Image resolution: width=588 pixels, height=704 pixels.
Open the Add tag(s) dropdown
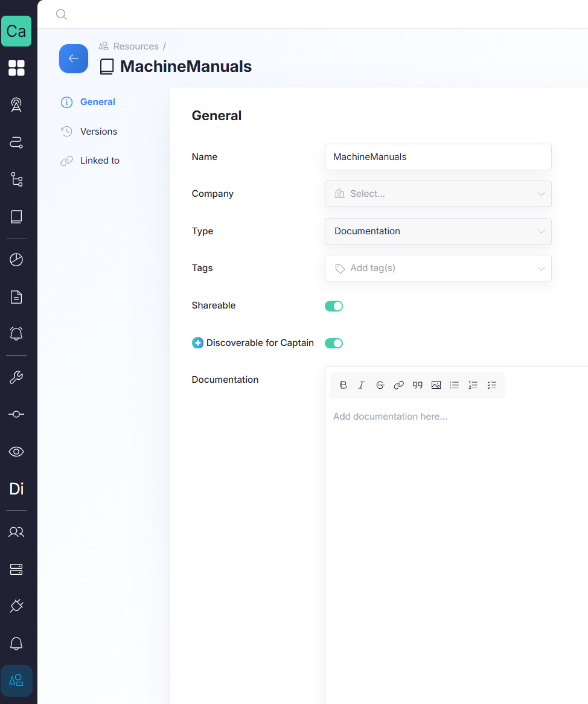click(438, 268)
